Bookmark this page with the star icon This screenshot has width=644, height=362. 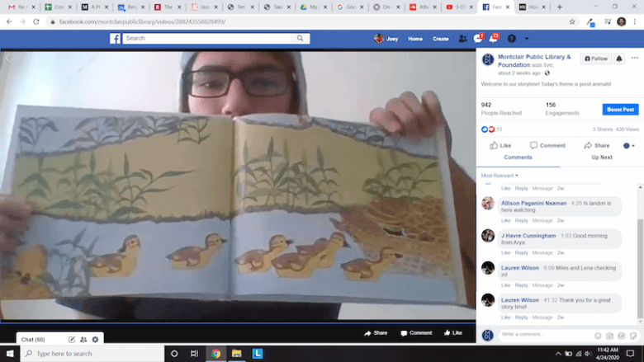571,21
